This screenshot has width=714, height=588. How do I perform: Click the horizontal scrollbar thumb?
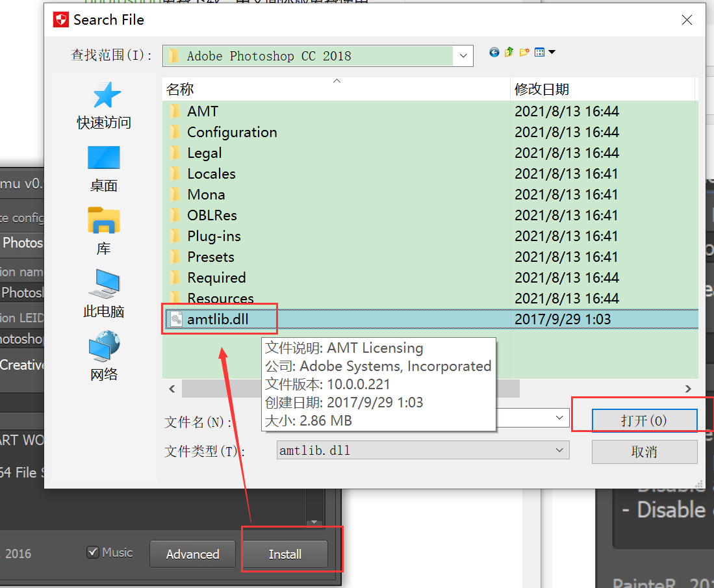[x=351, y=389]
